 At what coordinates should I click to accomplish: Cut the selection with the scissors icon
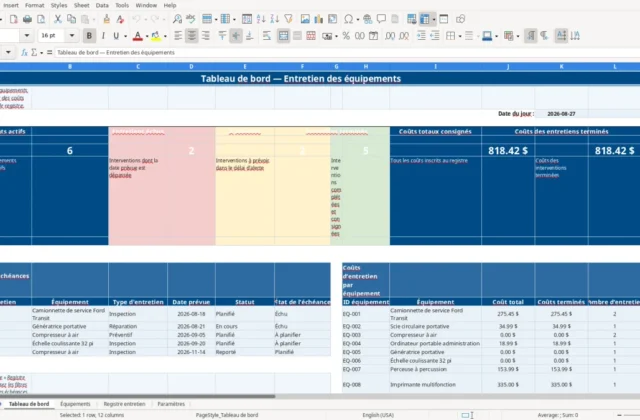58,19
